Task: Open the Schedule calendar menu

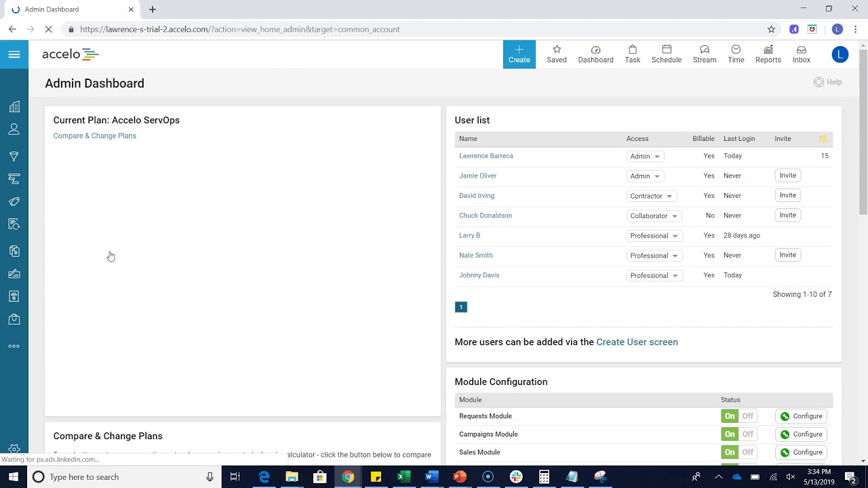Action: 667,54
